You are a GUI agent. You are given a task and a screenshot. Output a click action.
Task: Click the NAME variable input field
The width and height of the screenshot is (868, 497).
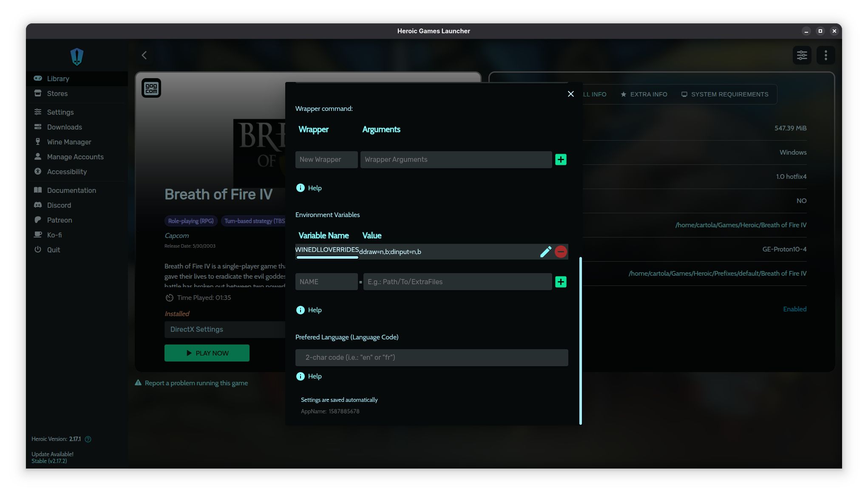pyautogui.click(x=326, y=282)
